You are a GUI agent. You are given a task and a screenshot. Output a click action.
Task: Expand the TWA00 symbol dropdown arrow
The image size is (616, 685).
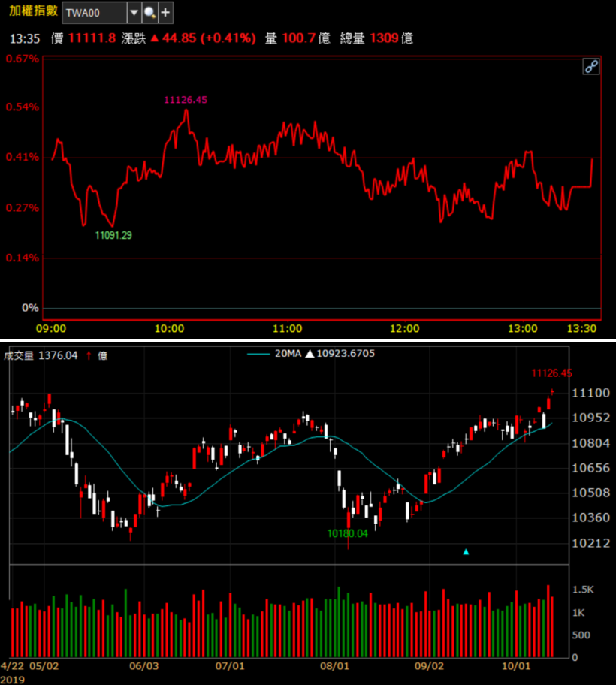tap(134, 13)
